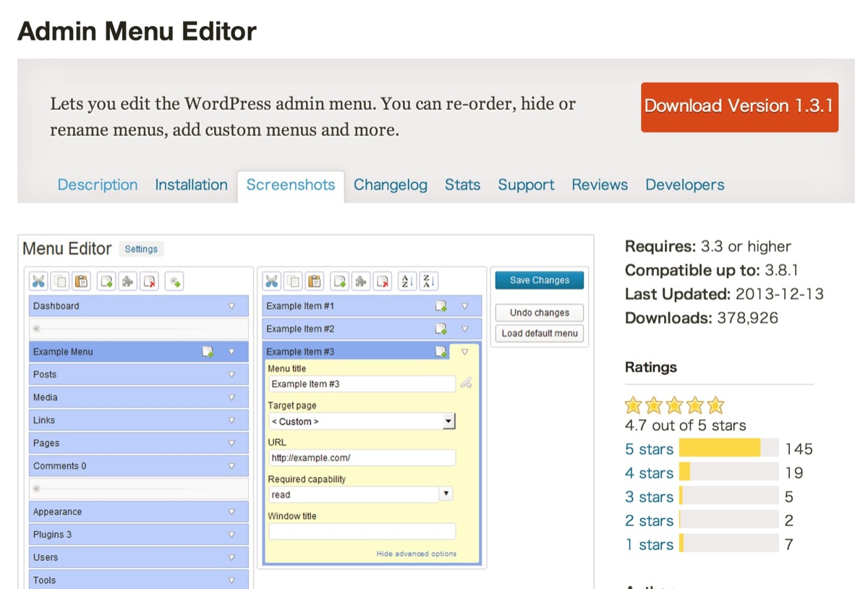Click the custom item icon on Example Item #2
Screen dimensions: 868x589
coord(441,329)
